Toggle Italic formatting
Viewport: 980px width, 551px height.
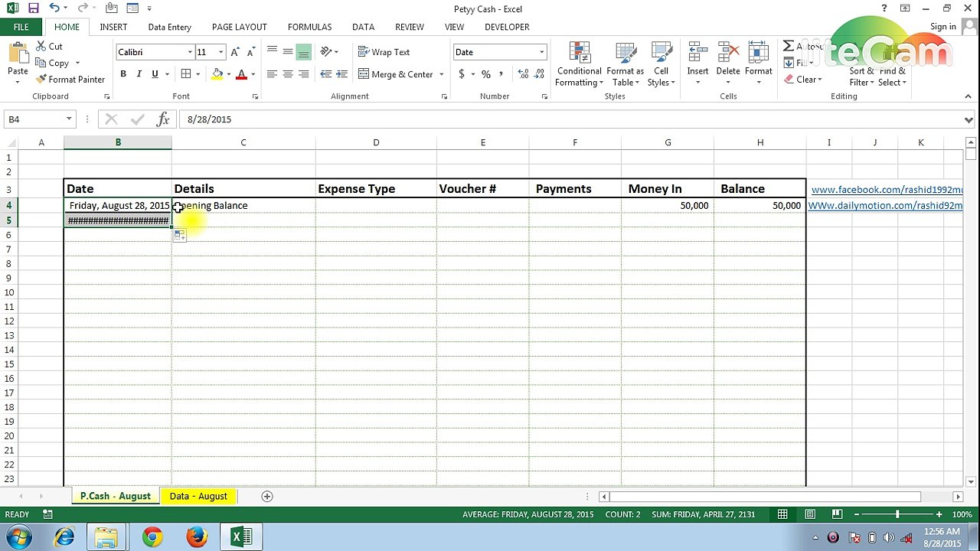[x=139, y=74]
